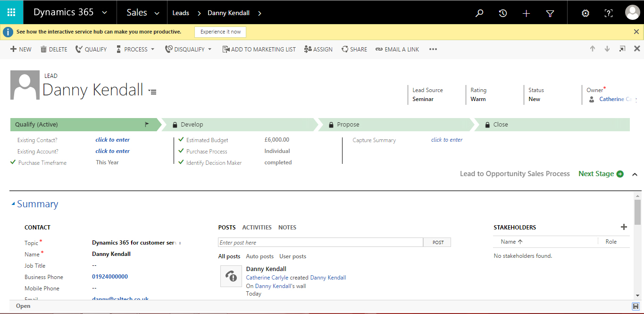Click Next Stage button
This screenshot has width=644, height=314.
601,174
